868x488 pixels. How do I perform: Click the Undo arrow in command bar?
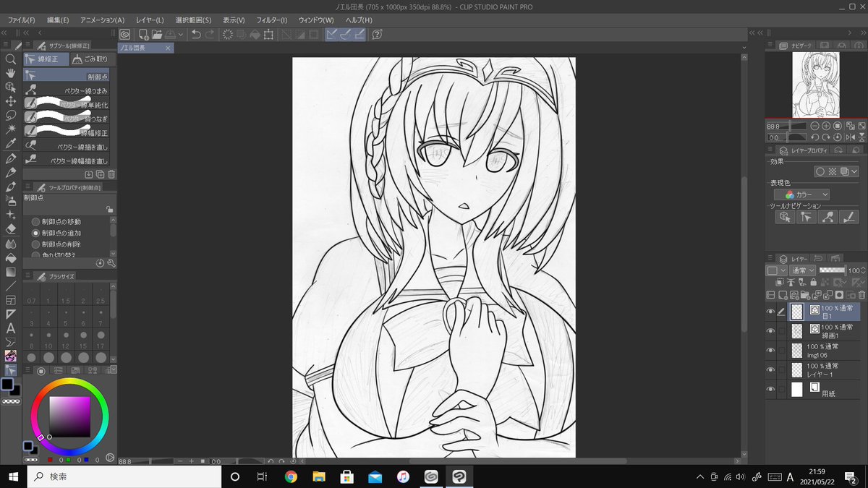coord(195,34)
